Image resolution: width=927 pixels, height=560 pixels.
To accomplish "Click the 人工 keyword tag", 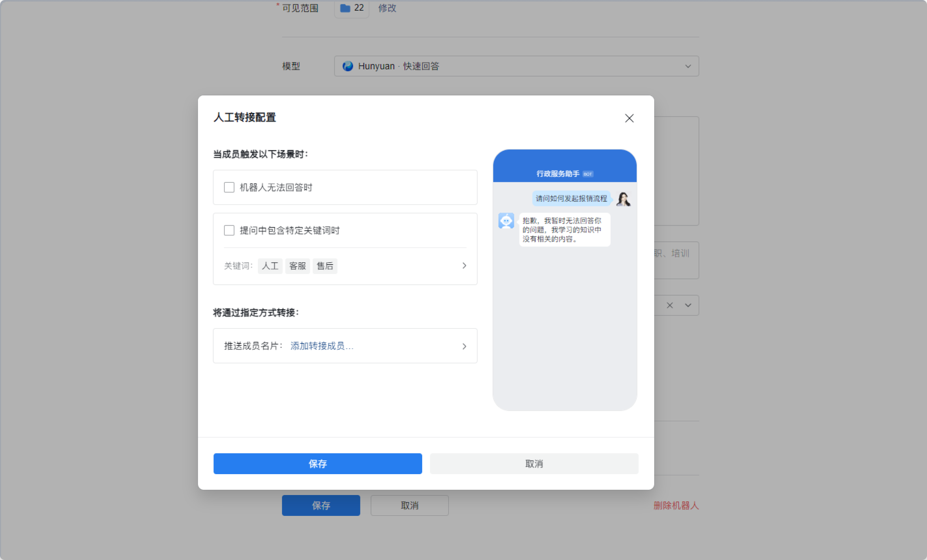I will pyautogui.click(x=270, y=266).
